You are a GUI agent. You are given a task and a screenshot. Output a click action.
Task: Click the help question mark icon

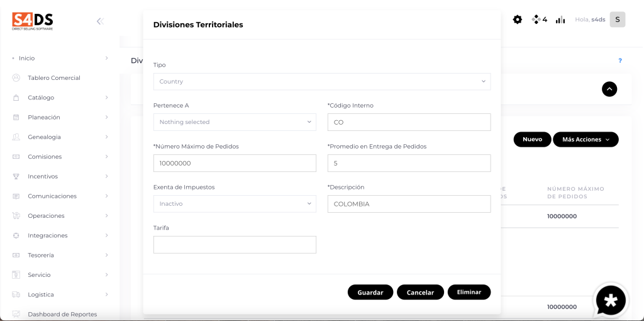(619, 60)
